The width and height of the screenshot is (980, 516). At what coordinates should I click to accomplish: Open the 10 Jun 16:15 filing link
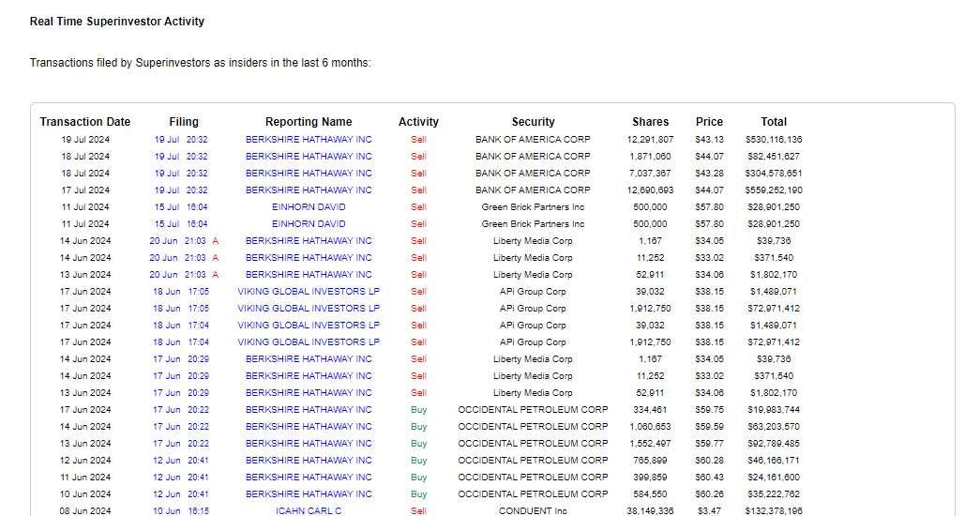181,511
